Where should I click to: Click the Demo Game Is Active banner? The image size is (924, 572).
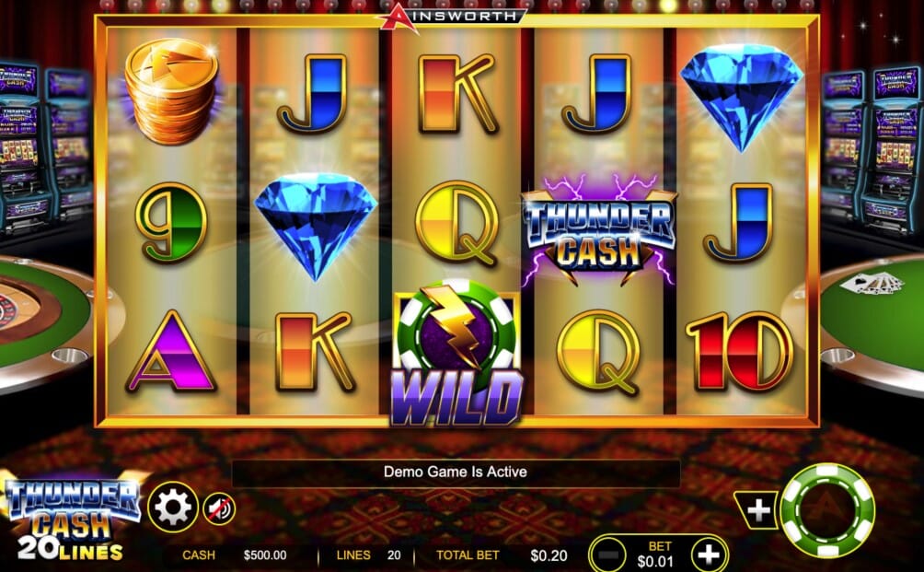[x=456, y=472]
